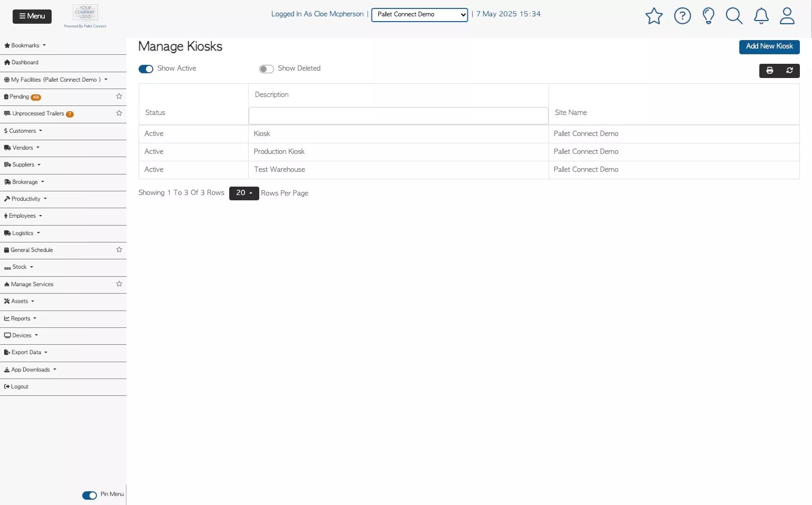Image resolution: width=812 pixels, height=505 pixels.
Task: Enable the Show Deleted toggle
Action: (267, 69)
